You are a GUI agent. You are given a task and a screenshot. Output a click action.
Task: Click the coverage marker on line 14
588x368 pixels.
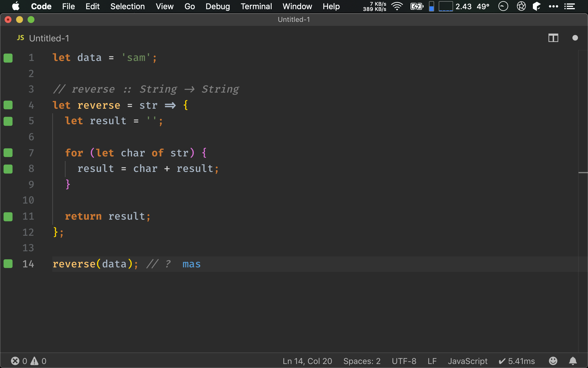(8, 264)
